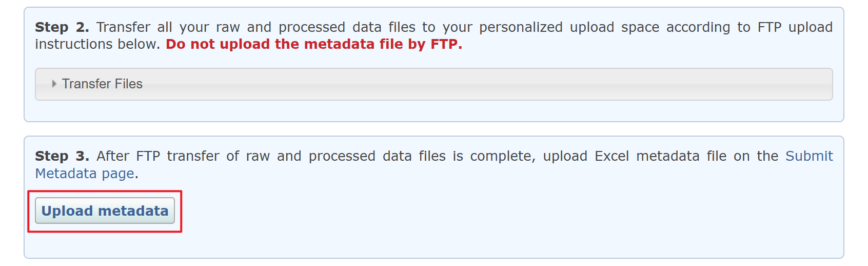Click the word "metadata" on the Upload button
Viewport: 868px width, 266px height.
[x=133, y=211]
